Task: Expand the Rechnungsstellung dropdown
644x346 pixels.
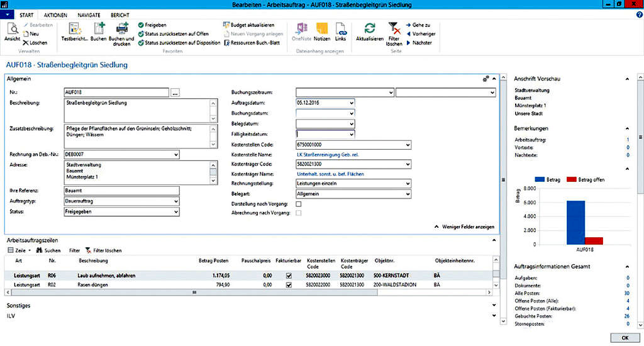Action: click(x=407, y=184)
